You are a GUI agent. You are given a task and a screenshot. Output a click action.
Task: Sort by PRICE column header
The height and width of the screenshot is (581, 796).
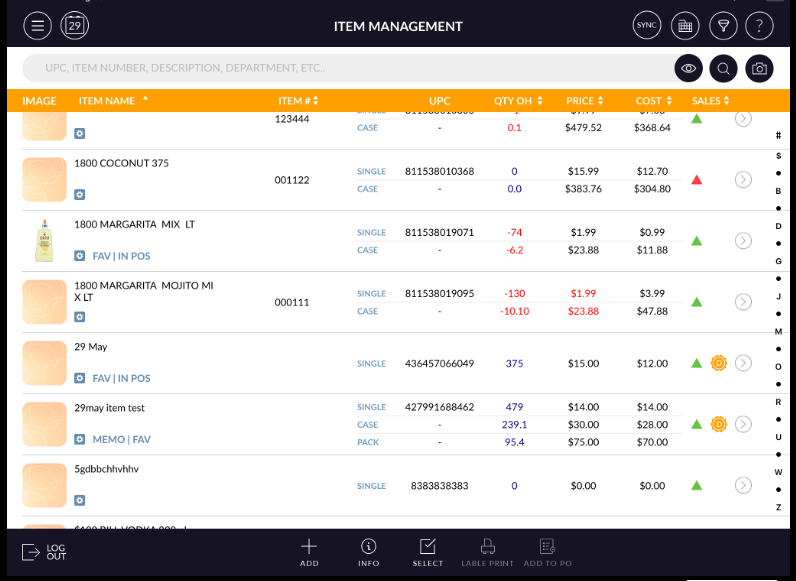[x=585, y=101]
